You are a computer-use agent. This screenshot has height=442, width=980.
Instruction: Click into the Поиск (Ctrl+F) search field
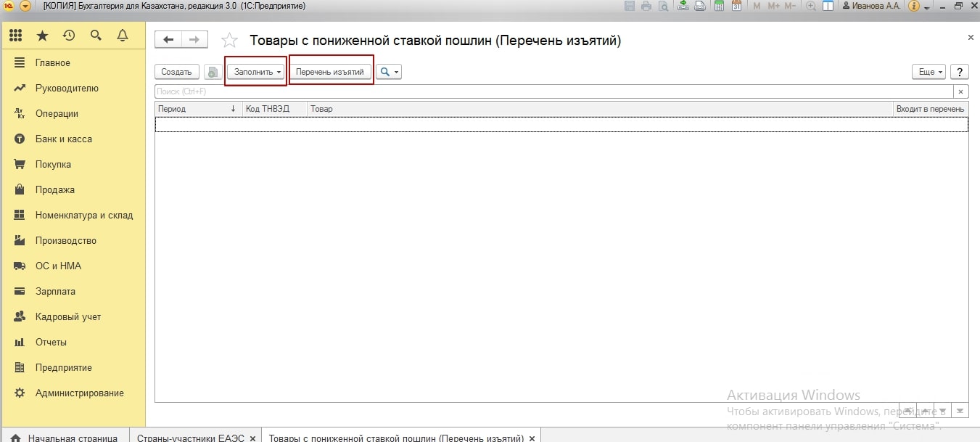551,91
